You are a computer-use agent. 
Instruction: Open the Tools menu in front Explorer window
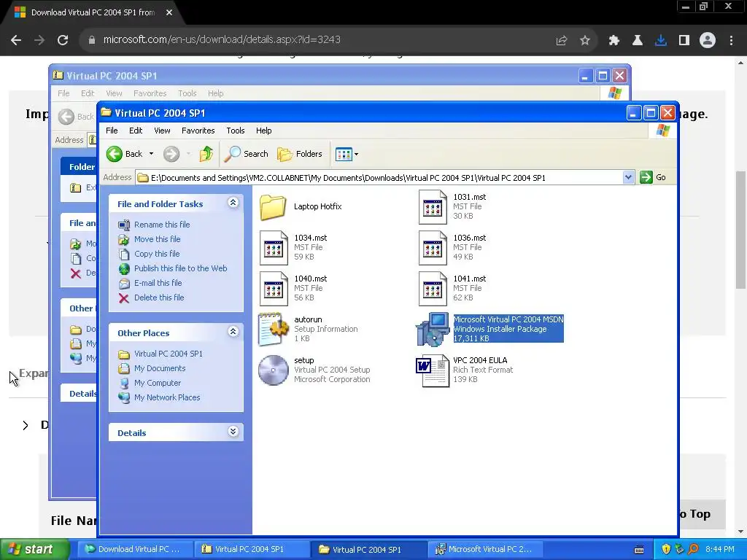click(236, 131)
